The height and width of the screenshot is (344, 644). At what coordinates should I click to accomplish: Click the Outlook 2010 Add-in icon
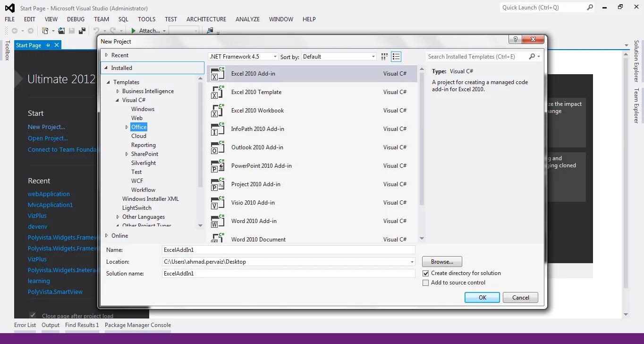[x=218, y=147]
